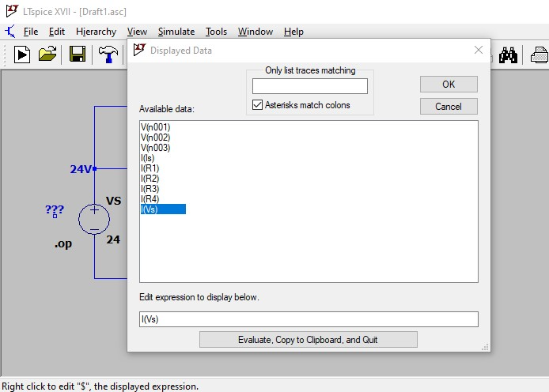This screenshot has height=392, width=549.
Task: Open the Edit menu
Action: pyautogui.click(x=57, y=32)
